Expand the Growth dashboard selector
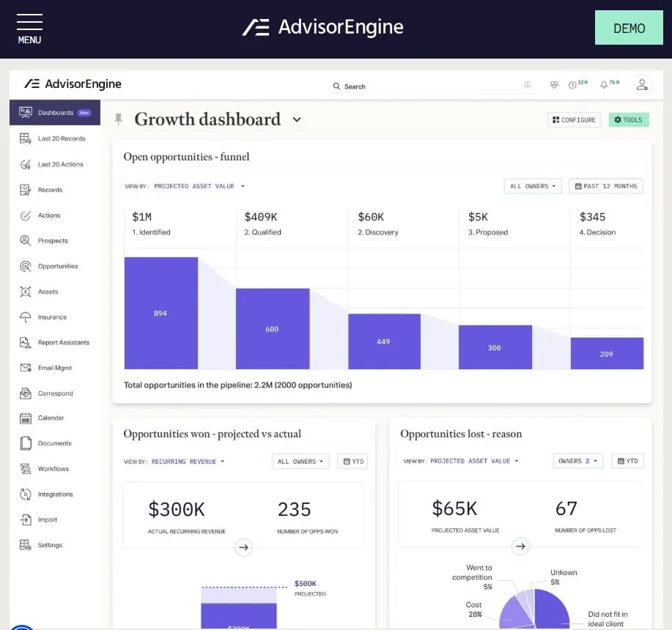 296,119
